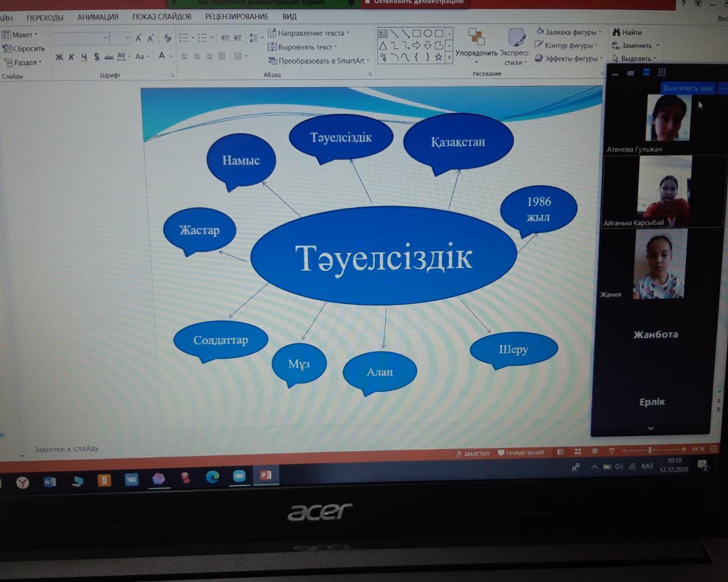Open line spacing options
This screenshot has width=728, height=582.
(x=256, y=38)
